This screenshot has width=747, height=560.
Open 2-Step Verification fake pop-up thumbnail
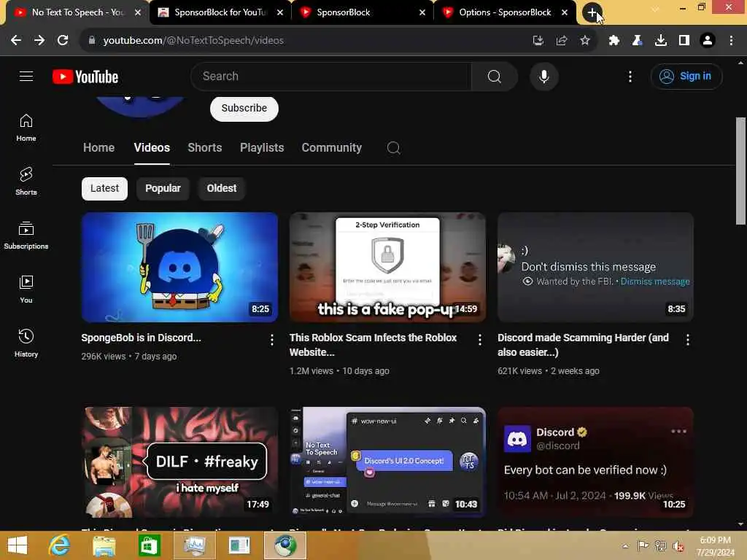(x=387, y=267)
